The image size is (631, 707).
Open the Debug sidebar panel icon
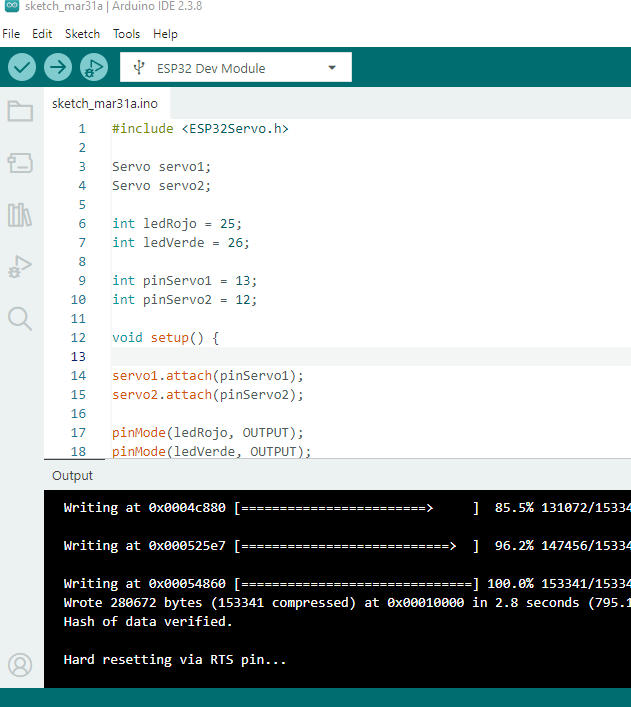tap(20, 266)
